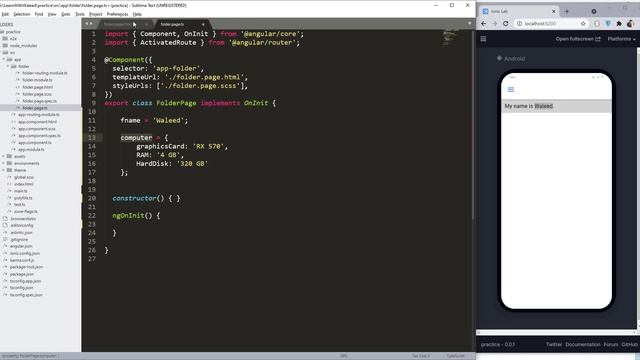This screenshot has width=640, height=360.
Task: Collapse the src folder
Action: click(12, 52)
